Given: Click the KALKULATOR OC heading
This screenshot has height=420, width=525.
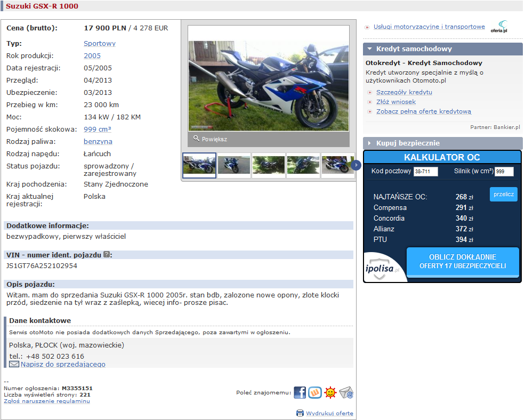Looking at the screenshot, I should (x=442, y=157).
